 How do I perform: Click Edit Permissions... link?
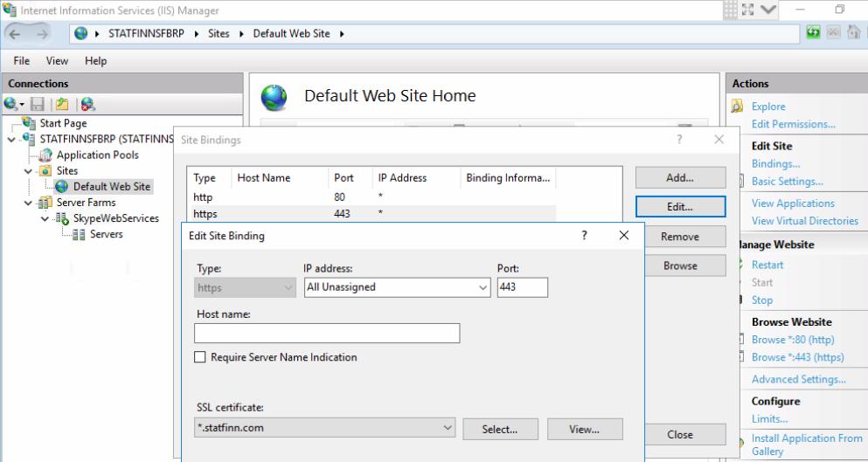pos(794,124)
